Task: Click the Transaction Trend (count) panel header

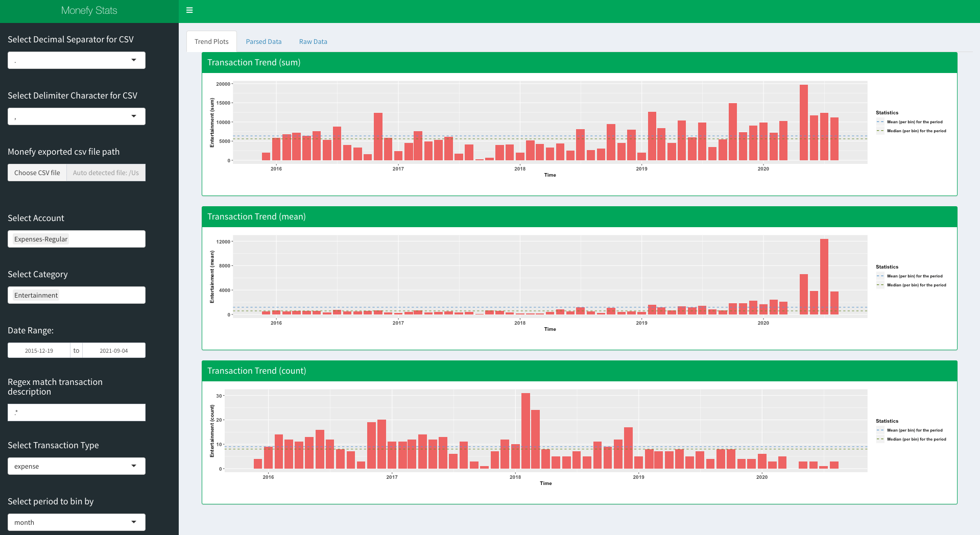Action: click(579, 371)
